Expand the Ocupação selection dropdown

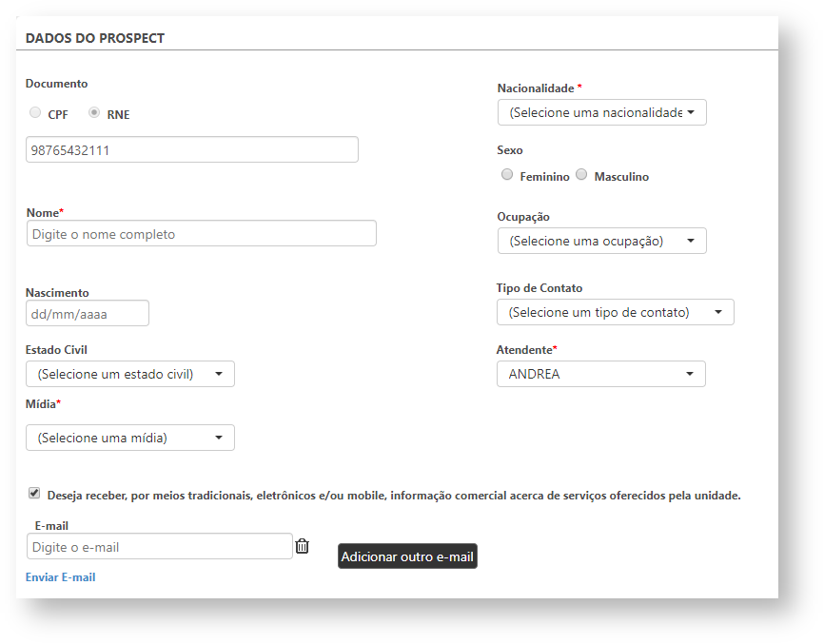601,241
